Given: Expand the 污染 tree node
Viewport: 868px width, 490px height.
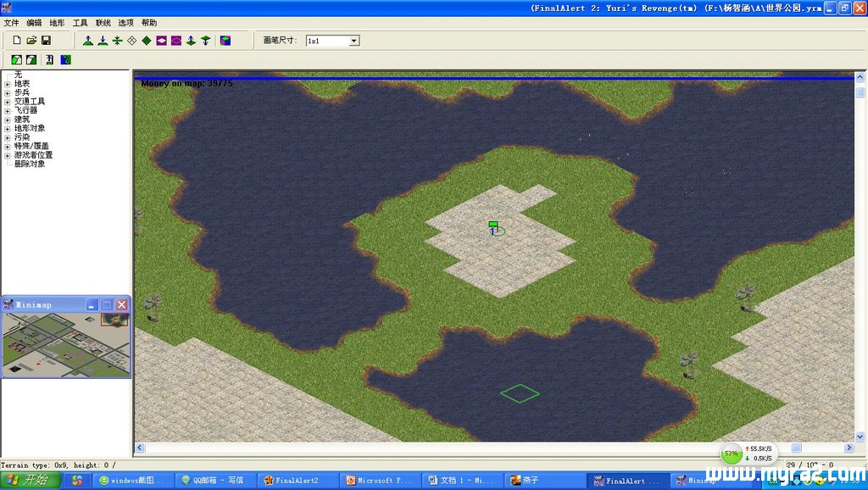Looking at the screenshot, I should coord(7,137).
